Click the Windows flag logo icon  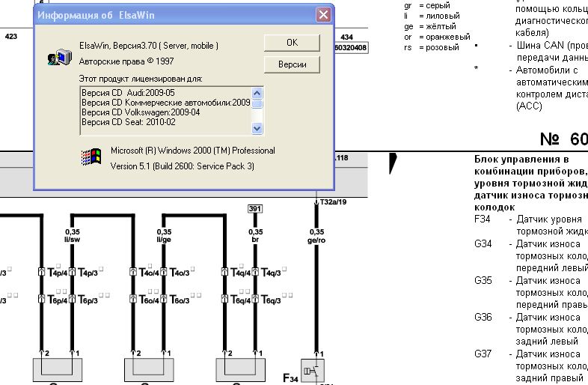[91, 157]
